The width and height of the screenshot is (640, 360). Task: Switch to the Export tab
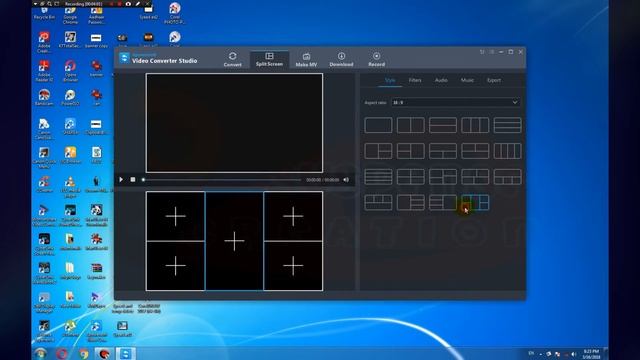point(494,80)
